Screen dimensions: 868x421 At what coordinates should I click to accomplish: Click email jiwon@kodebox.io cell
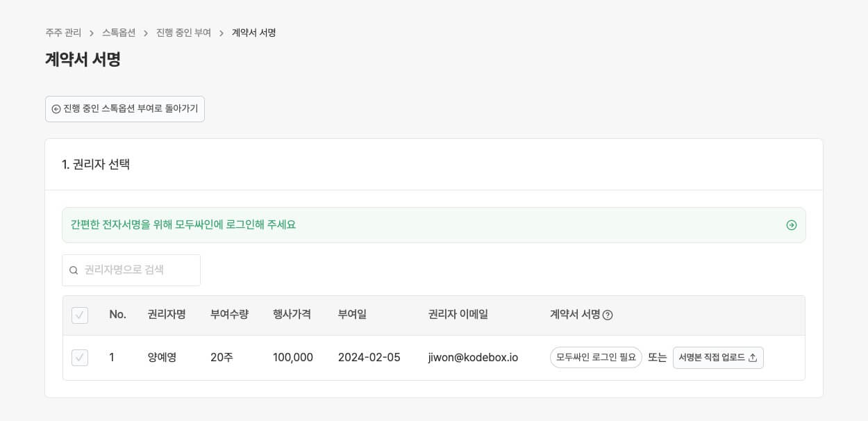[x=474, y=358]
